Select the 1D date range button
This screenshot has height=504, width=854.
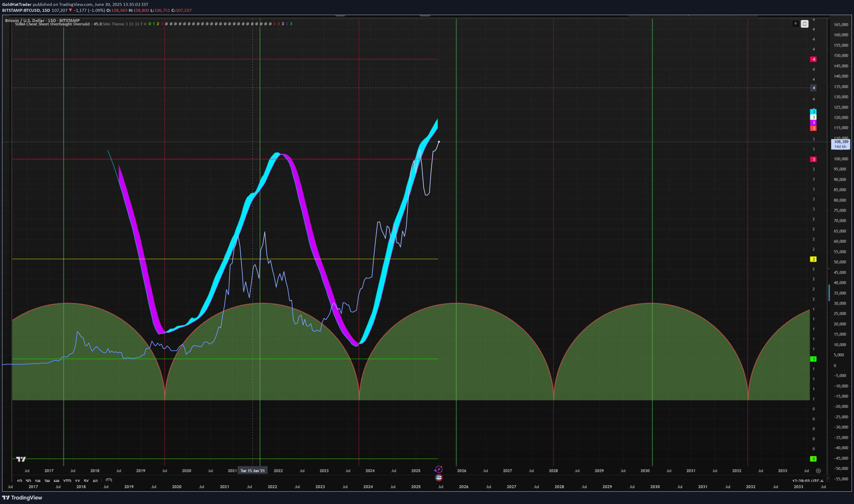19,481
